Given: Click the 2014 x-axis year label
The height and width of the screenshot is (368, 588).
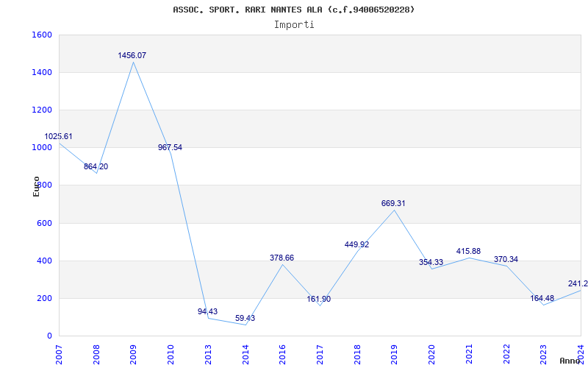Looking at the screenshot, I should 245,355.
